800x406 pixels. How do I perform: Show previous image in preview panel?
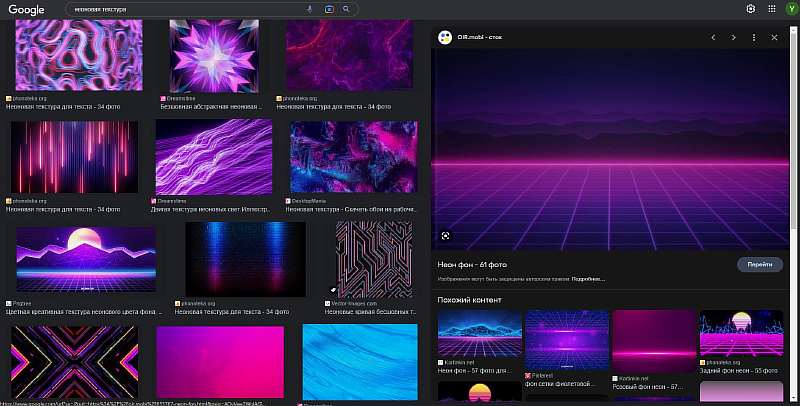click(713, 37)
